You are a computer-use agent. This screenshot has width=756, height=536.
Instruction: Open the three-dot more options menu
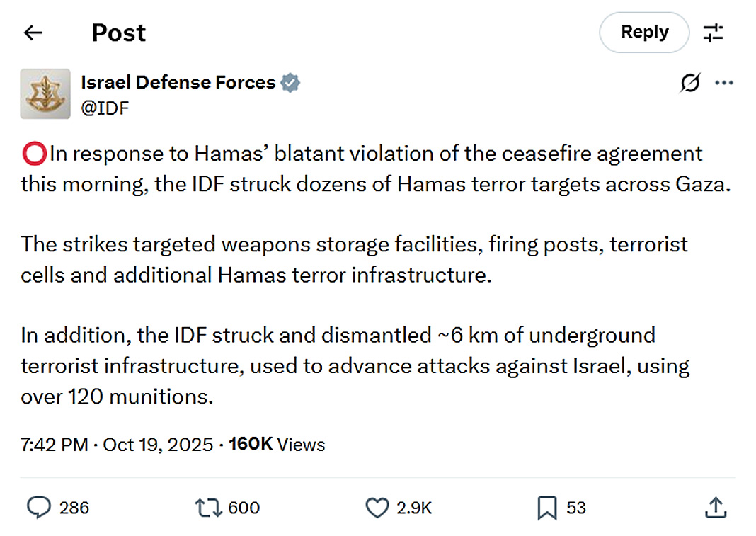(x=724, y=84)
